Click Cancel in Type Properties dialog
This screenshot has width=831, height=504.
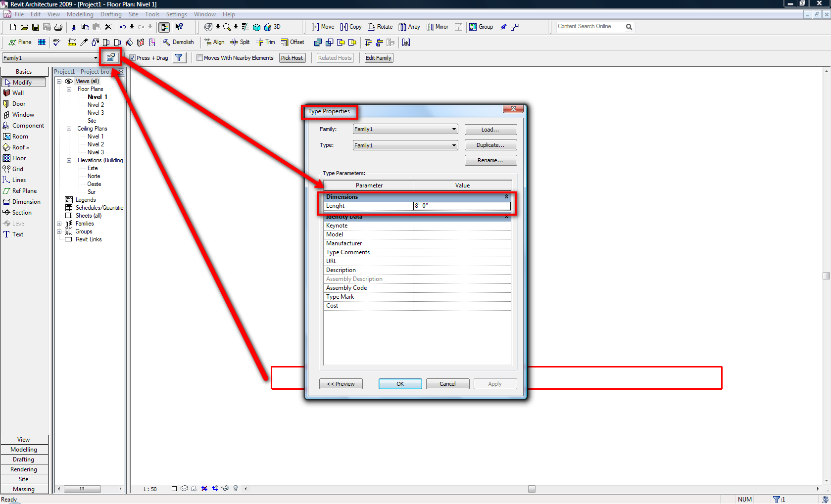click(x=447, y=384)
